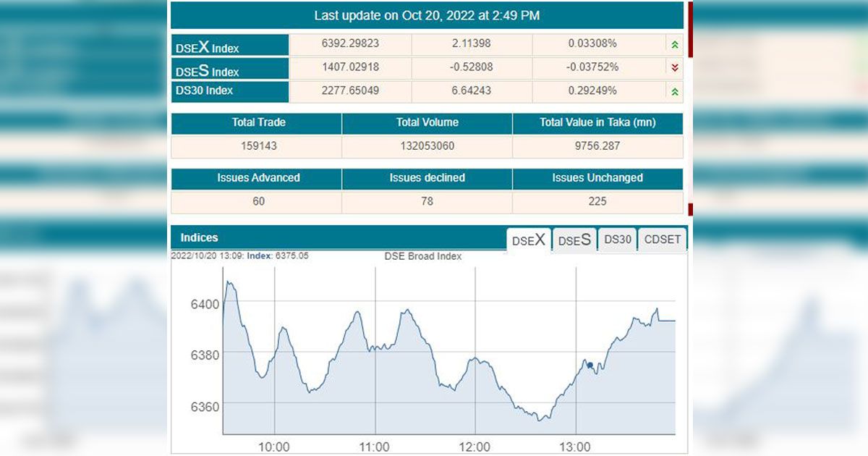The width and height of the screenshot is (868, 456).
Task: Click the 11:00 x-axis time label
Action: pyautogui.click(x=375, y=447)
